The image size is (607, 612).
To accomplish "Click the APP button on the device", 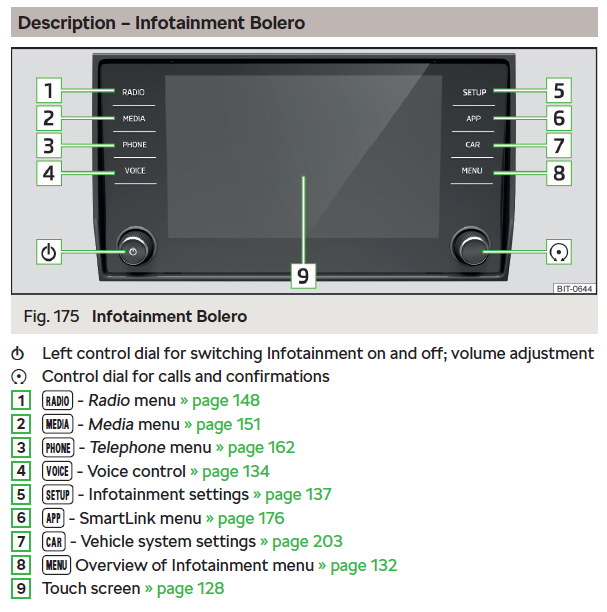I will [x=473, y=118].
